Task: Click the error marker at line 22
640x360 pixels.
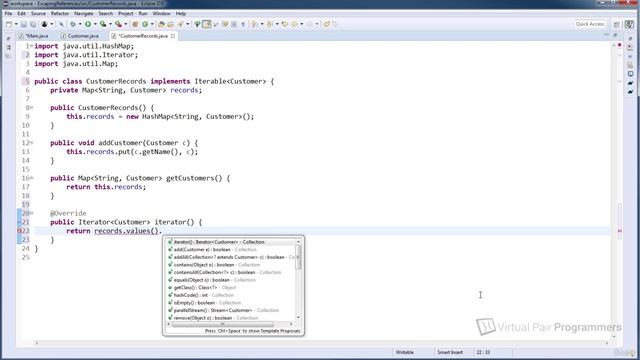Action: pyautogui.click(x=19, y=231)
